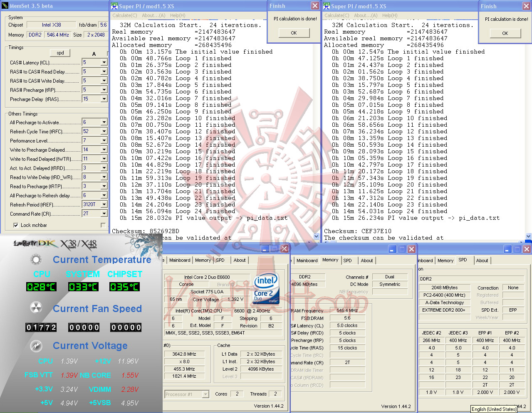Open Calculate menu in left Super PI
The height and width of the screenshot is (413, 532).
tap(125, 15)
